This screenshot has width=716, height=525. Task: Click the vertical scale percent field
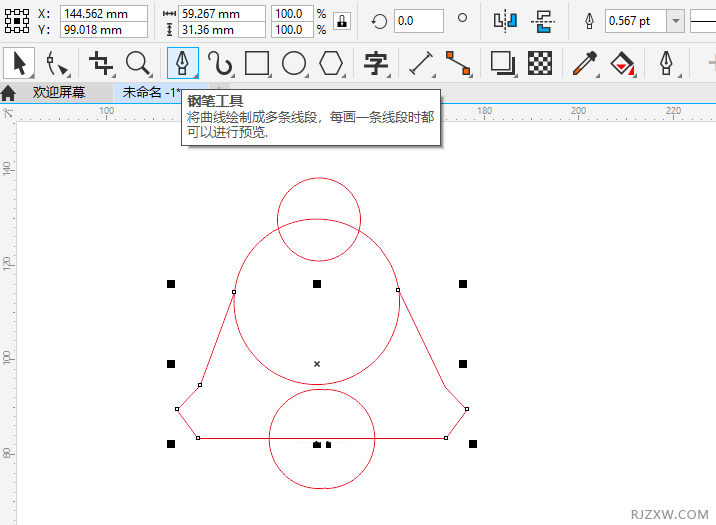[292, 30]
